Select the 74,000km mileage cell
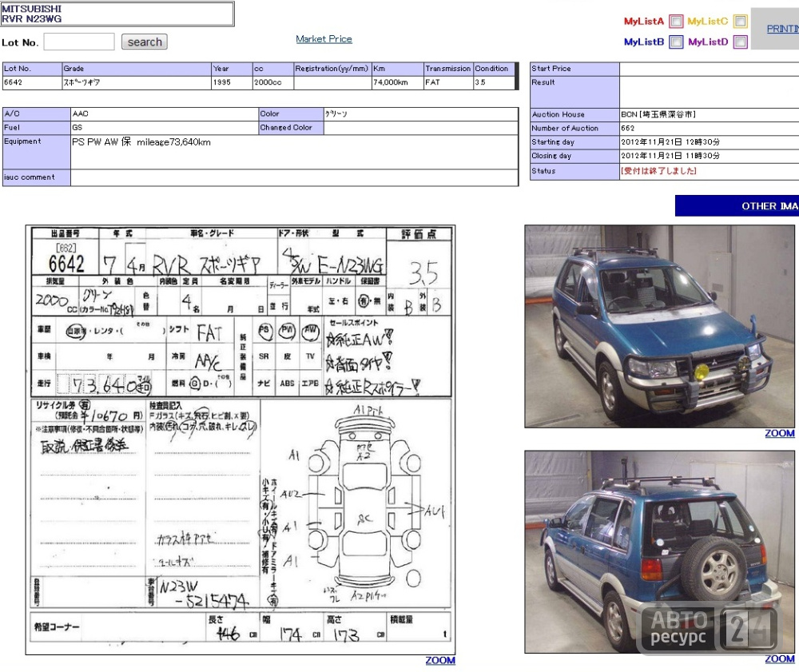The image size is (799, 672). click(x=397, y=82)
